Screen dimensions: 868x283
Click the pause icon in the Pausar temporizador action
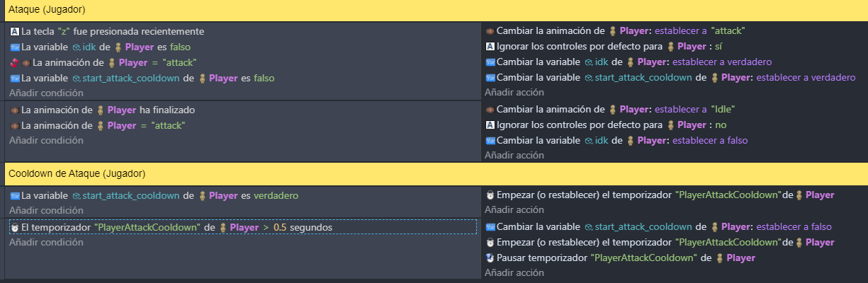click(490, 258)
